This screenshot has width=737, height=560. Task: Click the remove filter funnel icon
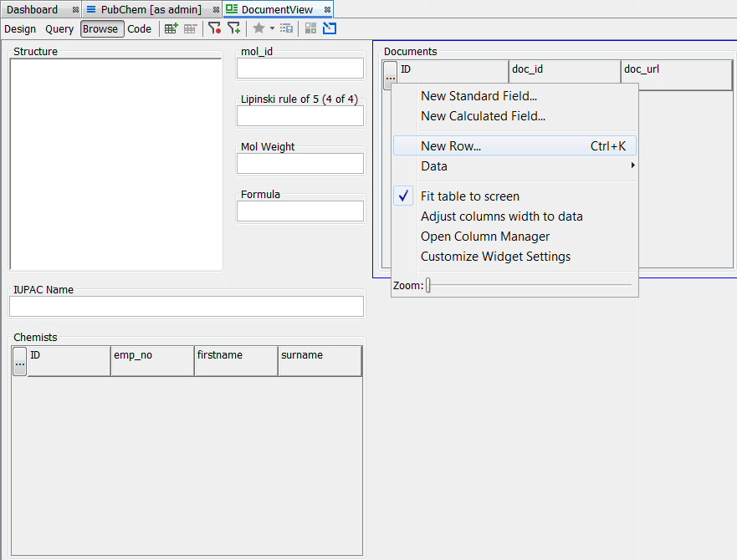(216, 28)
